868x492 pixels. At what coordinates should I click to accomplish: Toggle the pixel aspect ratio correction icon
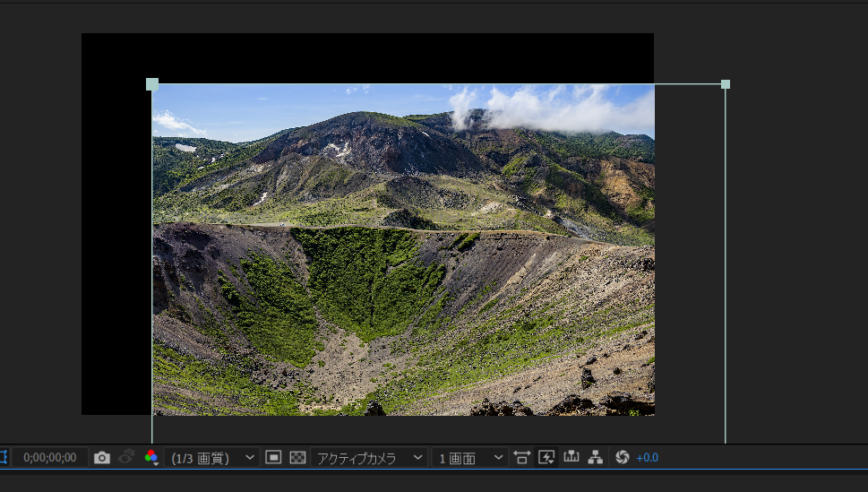coord(522,457)
